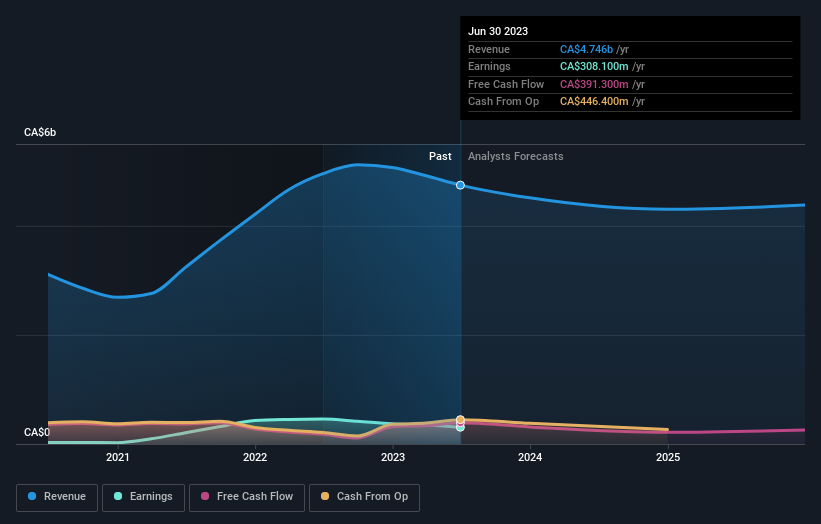Image resolution: width=821 pixels, height=524 pixels.
Task: Select the orange Cash From Op marker on chart
Action: (460, 419)
